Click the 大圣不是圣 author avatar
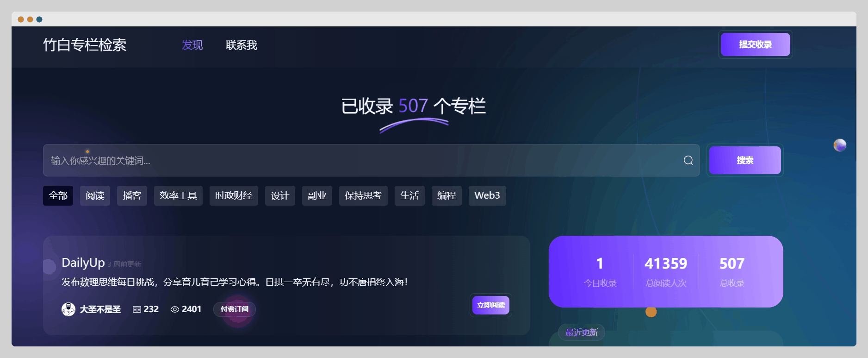 click(x=68, y=309)
